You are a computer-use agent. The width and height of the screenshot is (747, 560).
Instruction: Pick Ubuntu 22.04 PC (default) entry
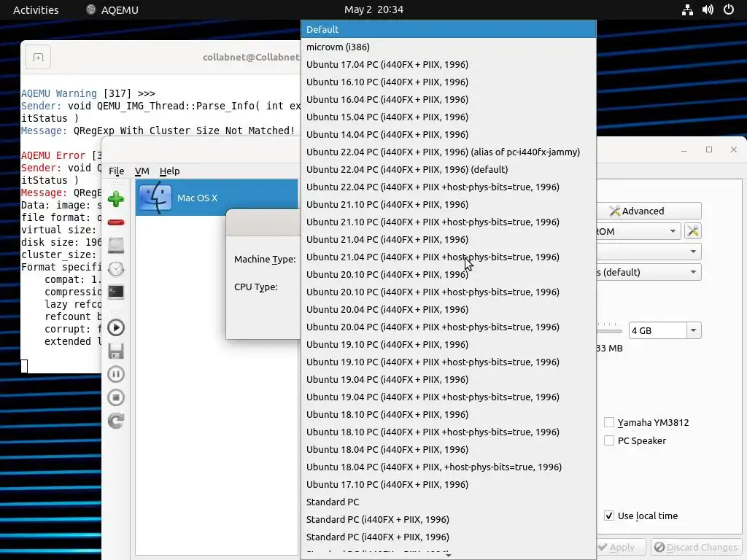(x=449, y=169)
